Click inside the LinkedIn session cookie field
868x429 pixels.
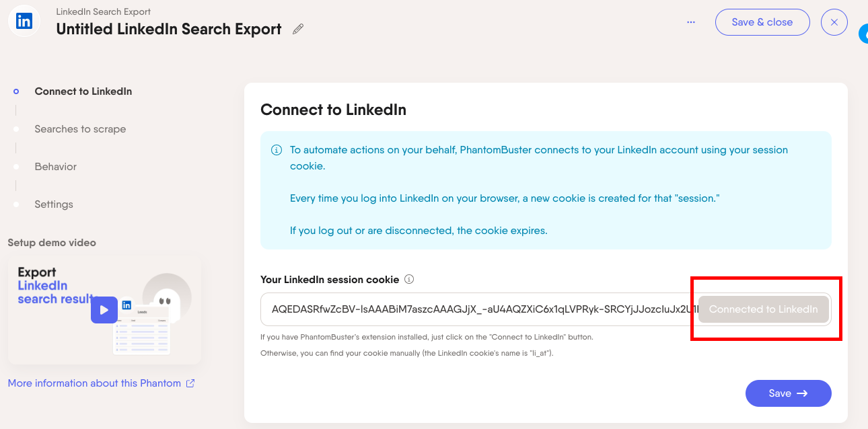click(478, 309)
